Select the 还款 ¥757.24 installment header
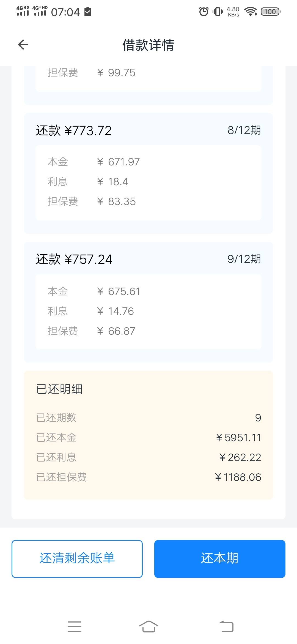 pos(74,259)
